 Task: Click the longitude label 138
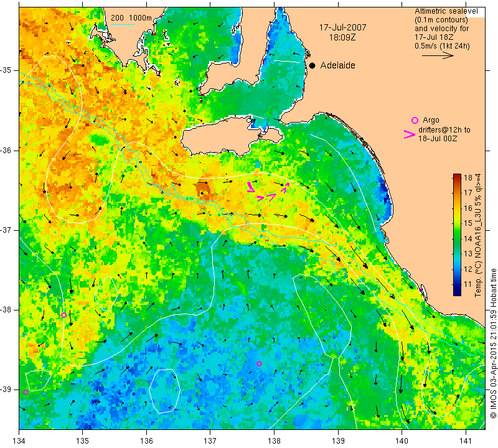tap(274, 441)
